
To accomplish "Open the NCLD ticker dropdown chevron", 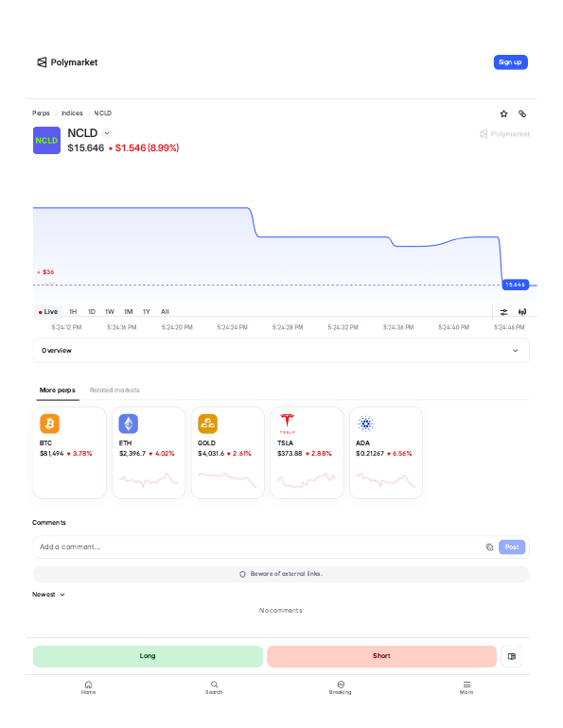I will tap(107, 133).
